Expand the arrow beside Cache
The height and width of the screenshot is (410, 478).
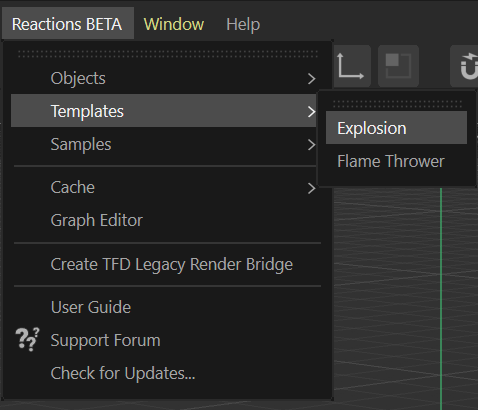[x=311, y=188]
